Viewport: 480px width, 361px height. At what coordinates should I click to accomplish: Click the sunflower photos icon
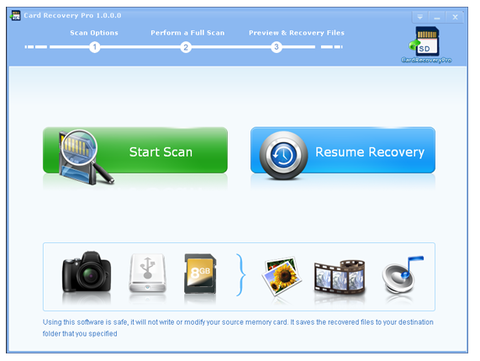pos(282,275)
